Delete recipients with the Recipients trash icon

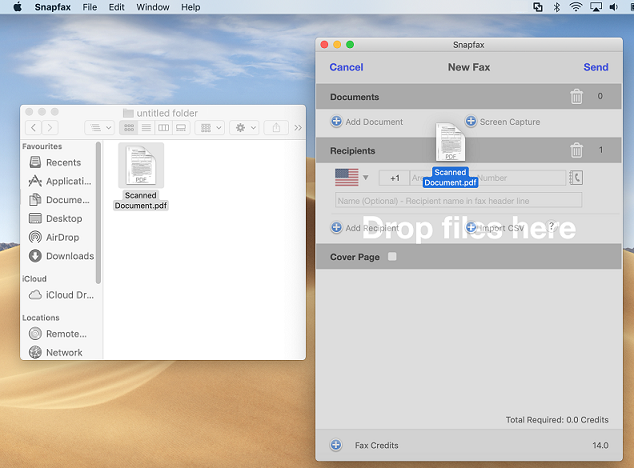pos(576,150)
